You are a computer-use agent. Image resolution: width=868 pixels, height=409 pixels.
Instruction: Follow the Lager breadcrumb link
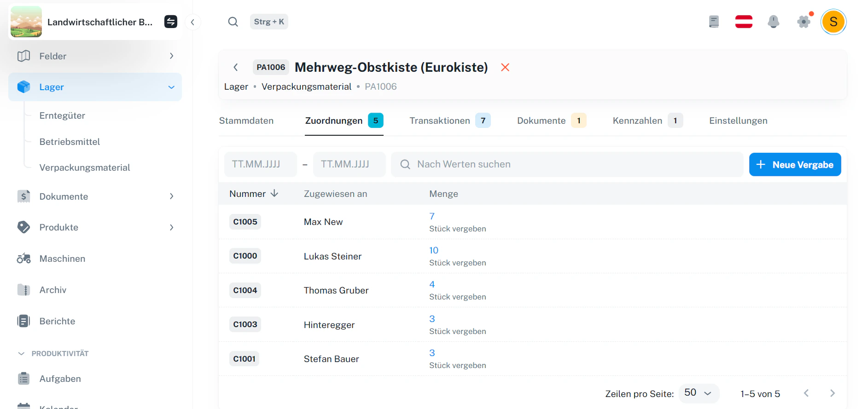[x=236, y=86]
